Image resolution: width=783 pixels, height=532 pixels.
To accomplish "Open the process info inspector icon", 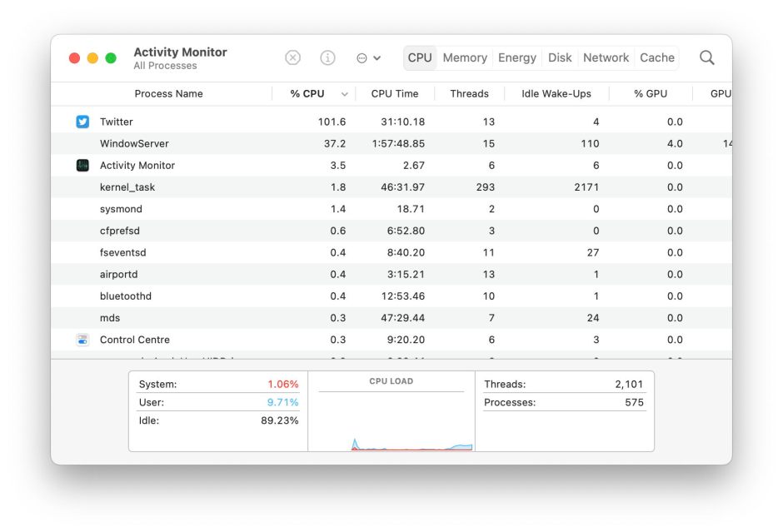I will 328,57.
